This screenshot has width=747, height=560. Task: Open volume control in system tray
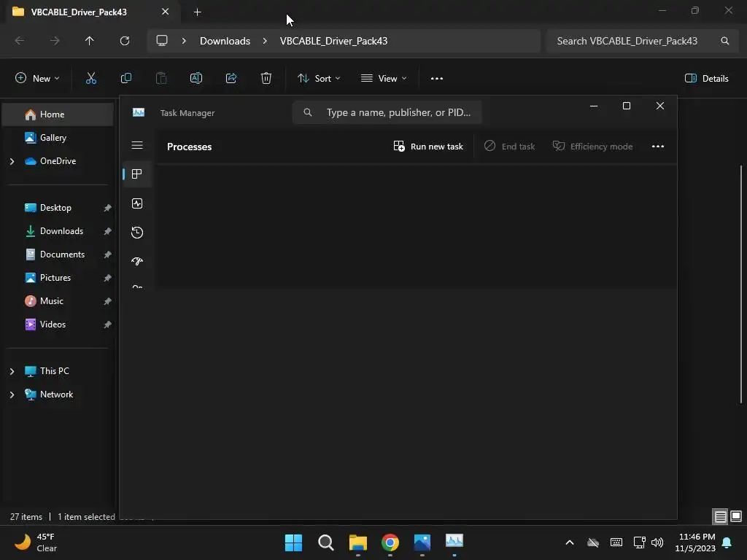point(657,542)
